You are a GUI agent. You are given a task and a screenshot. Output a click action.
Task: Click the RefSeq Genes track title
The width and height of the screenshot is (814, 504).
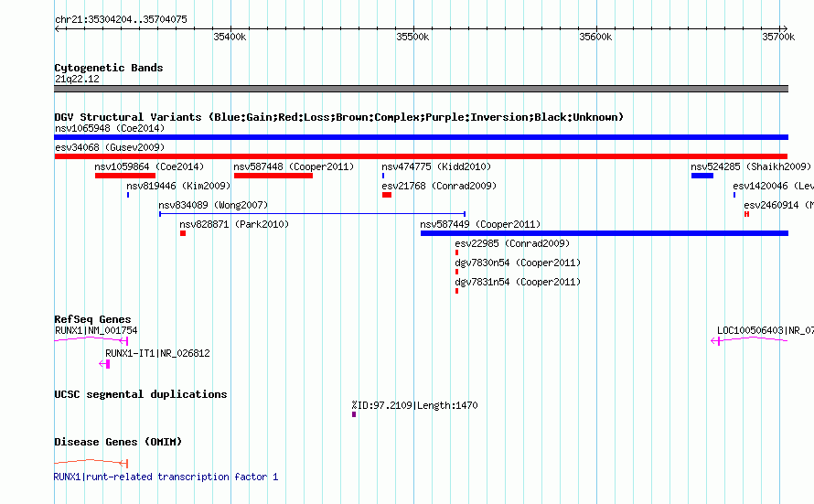[x=92, y=319]
